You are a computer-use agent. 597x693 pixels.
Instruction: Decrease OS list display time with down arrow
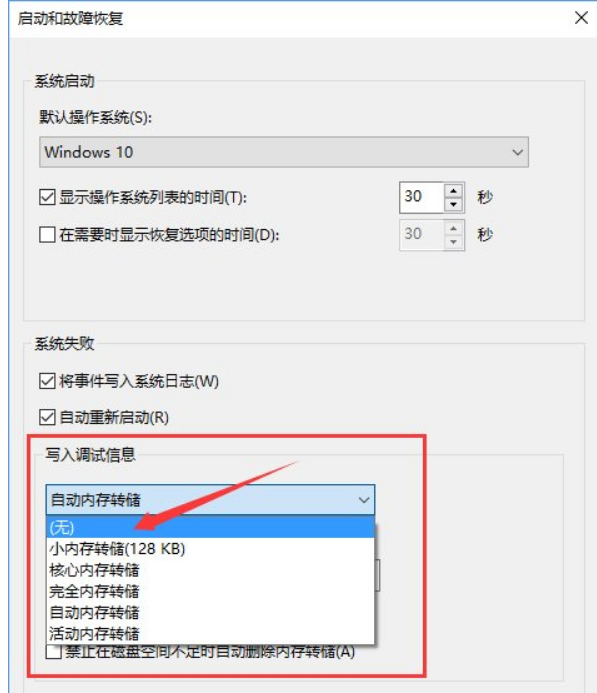click(453, 205)
